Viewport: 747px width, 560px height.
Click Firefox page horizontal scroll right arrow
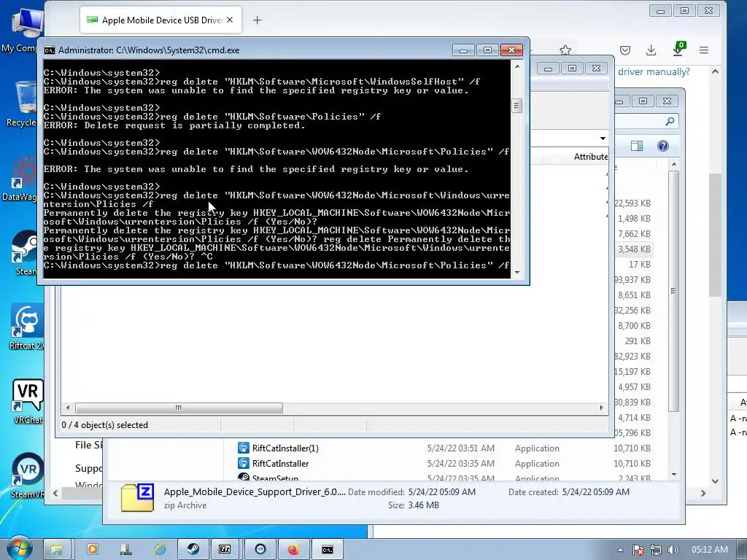coord(703,494)
